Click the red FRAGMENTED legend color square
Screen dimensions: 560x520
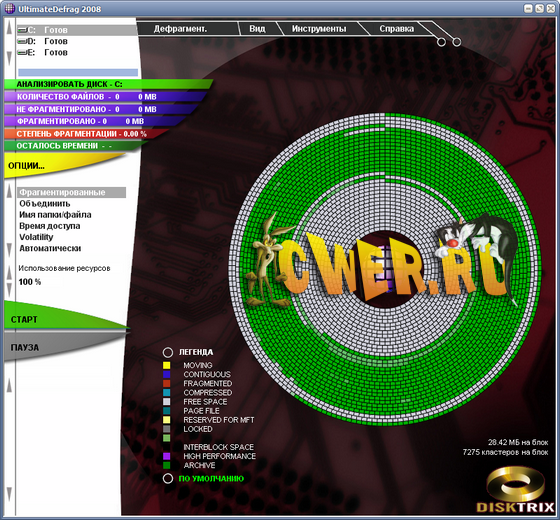(166, 384)
